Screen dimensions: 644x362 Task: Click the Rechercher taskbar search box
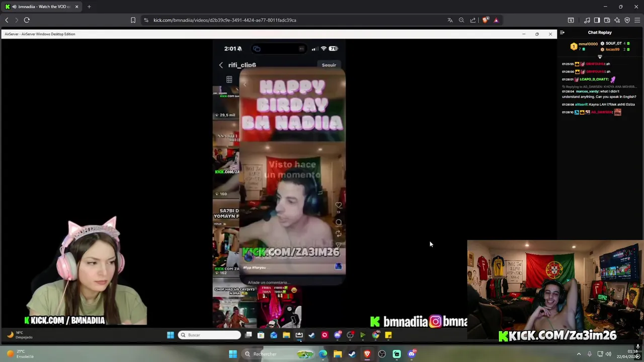point(279,354)
